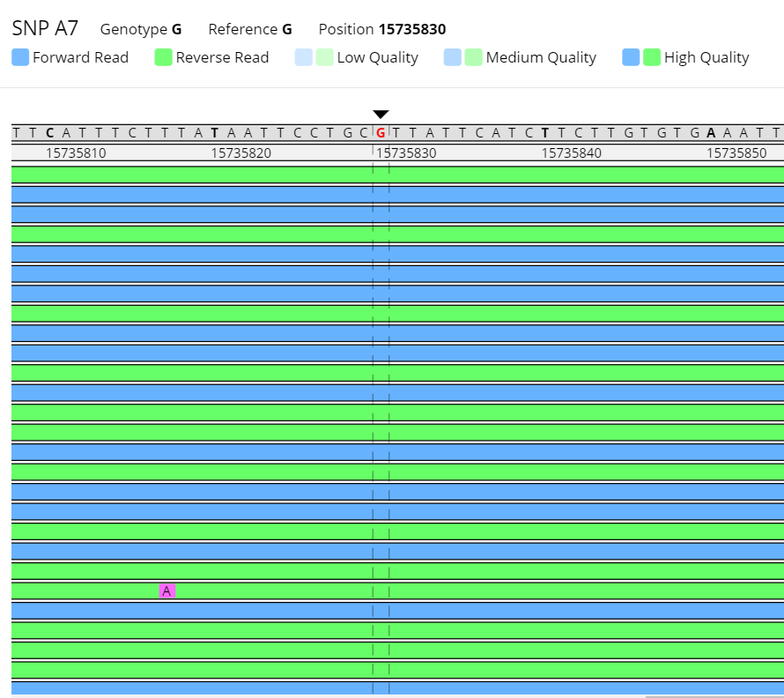Click ruler coordinate 15735850
Image resolution: width=784 pixels, height=698 pixels.
pyautogui.click(x=736, y=153)
